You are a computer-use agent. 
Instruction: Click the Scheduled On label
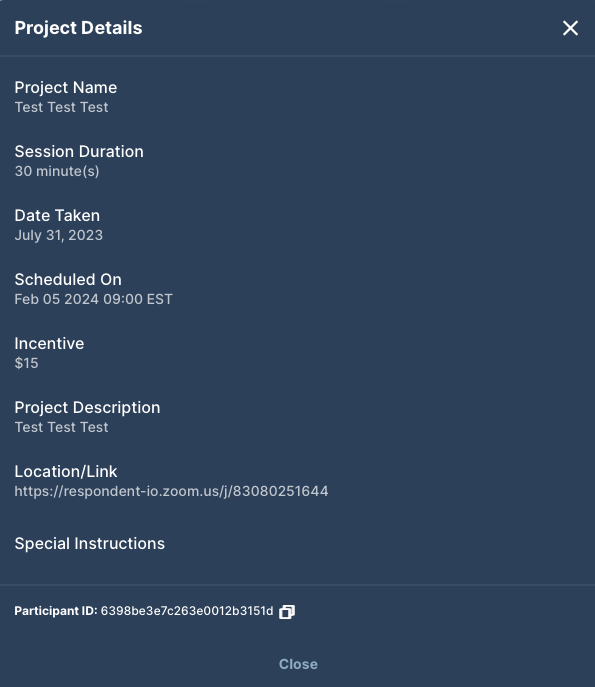coord(68,280)
